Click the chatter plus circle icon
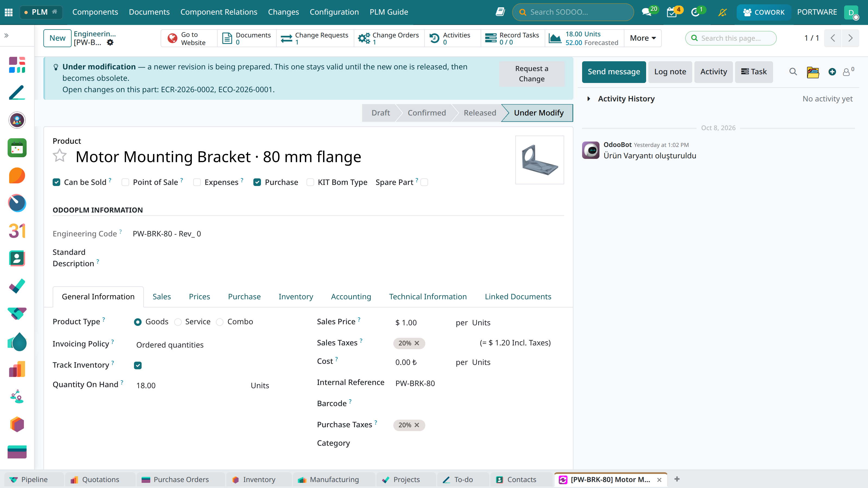Image resolution: width=868 pixels, height=488 pixels. point(832,72)
